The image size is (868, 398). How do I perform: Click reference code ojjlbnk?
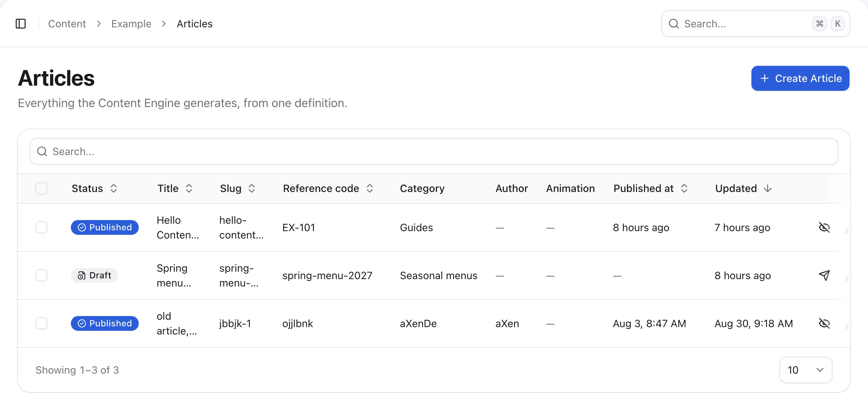click(x=297, y=323)
